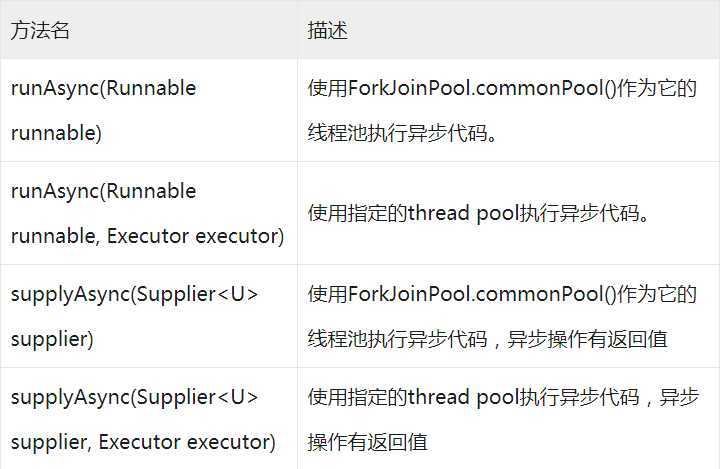Viewport: 723px width, 469px height.
Task: Click 'runAsync(Runnable' in the first data row
Action: pos(103,89)
